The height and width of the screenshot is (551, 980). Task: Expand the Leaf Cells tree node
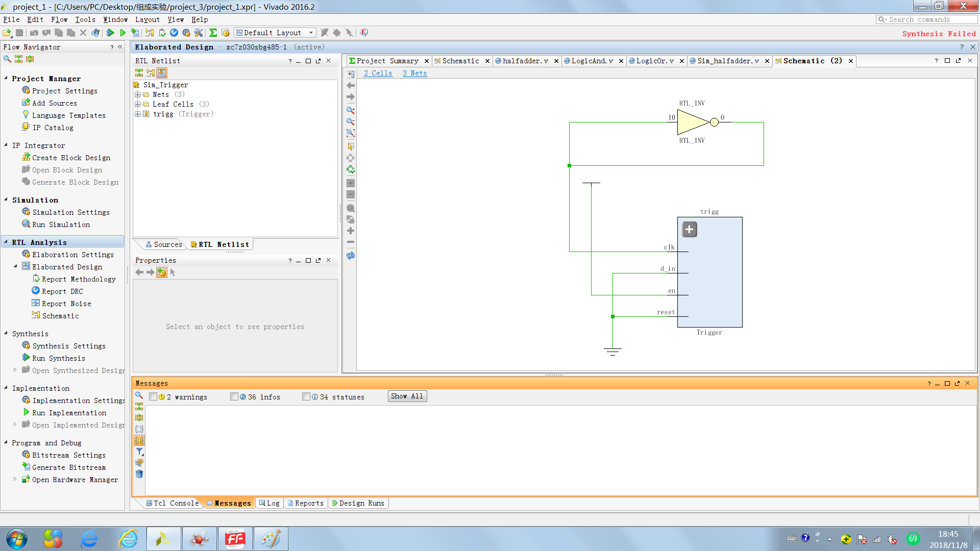point(138,104)
